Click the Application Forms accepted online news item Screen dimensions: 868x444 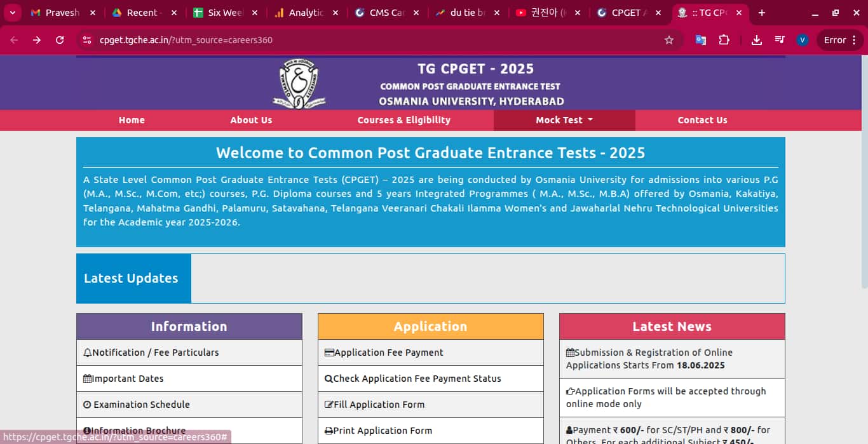click(x=672, y=398)
